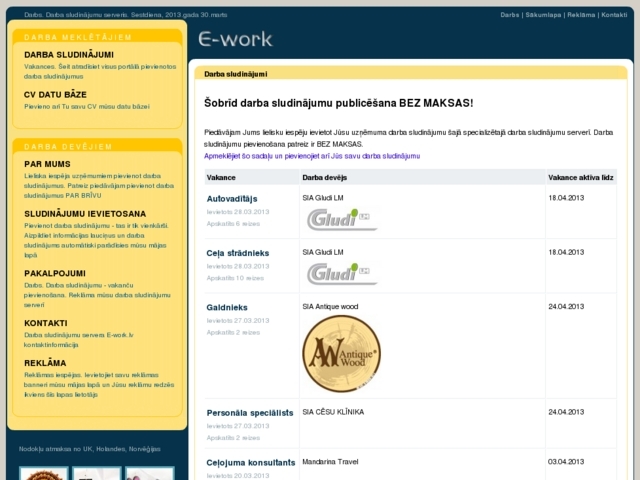Open the DARBA SLUDINĀJUMI sidebar link
This screenshot has height=480, width=640.
point(68,54)
